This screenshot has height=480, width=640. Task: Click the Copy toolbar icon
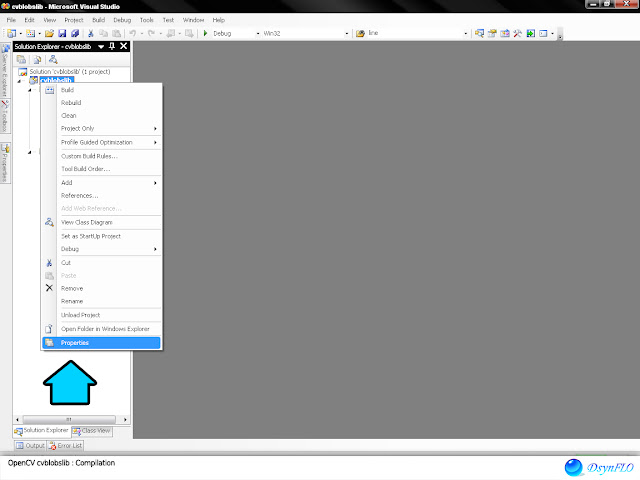pos(104,33)
